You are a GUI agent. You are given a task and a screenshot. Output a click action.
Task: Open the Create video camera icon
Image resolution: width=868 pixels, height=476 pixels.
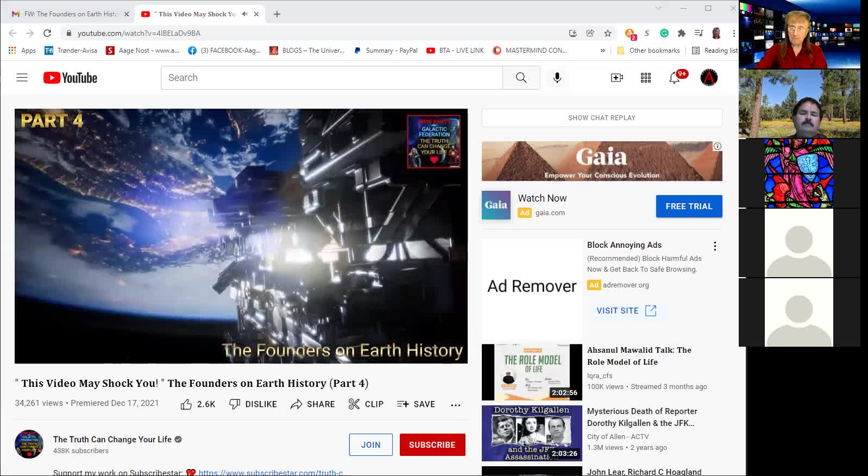pyautogui.click(x=617, y=78)
